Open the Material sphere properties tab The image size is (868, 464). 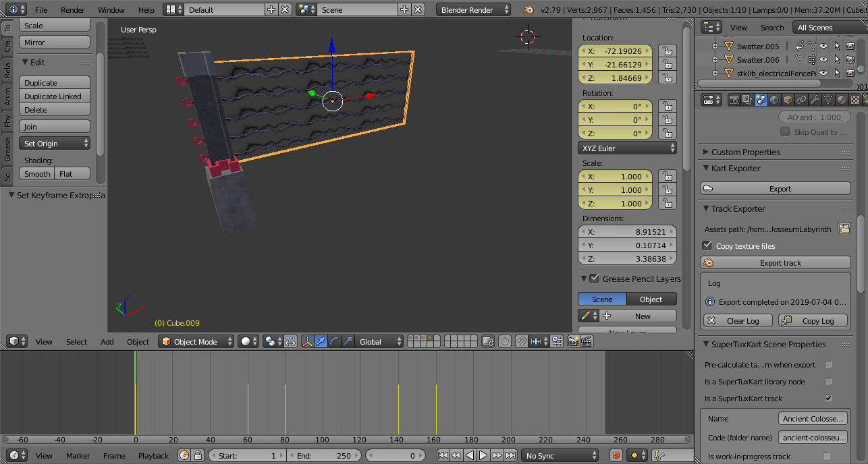click(842, 100)
